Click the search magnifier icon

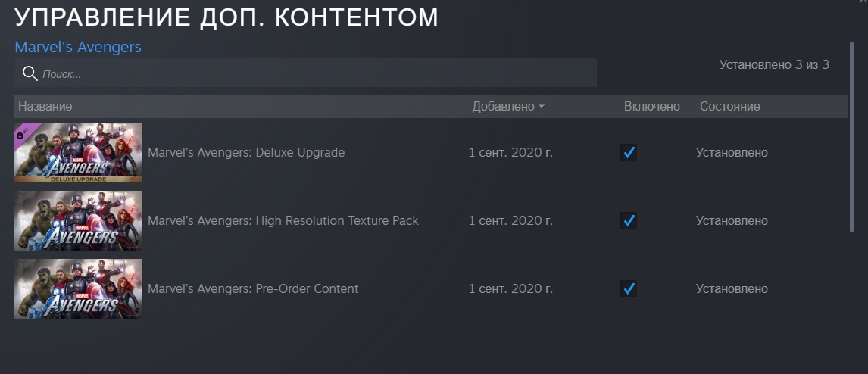(x=30, y=73)
